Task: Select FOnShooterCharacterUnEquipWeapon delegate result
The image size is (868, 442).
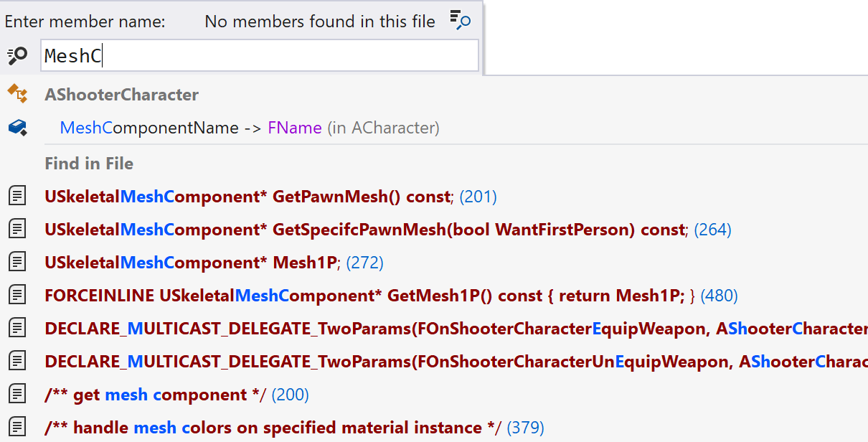Action: pyautogui.click(x=456, y=362)
